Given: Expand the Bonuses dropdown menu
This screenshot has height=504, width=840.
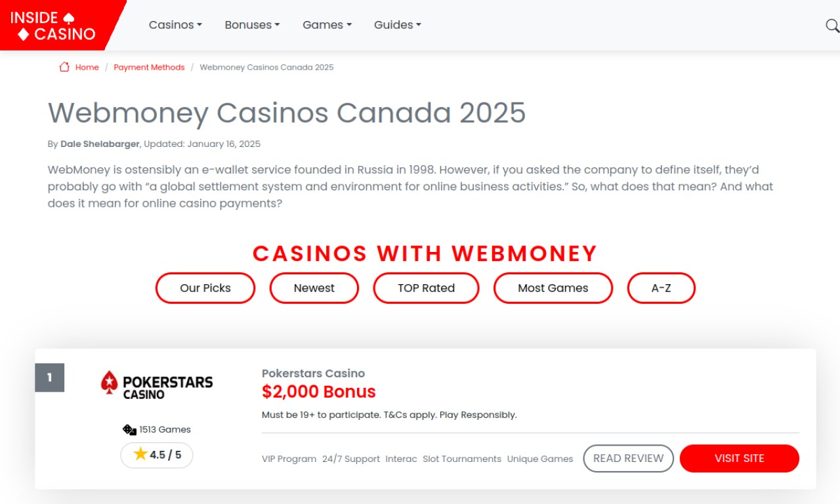Looking at the screenshot, I should [x=252, y=25].
